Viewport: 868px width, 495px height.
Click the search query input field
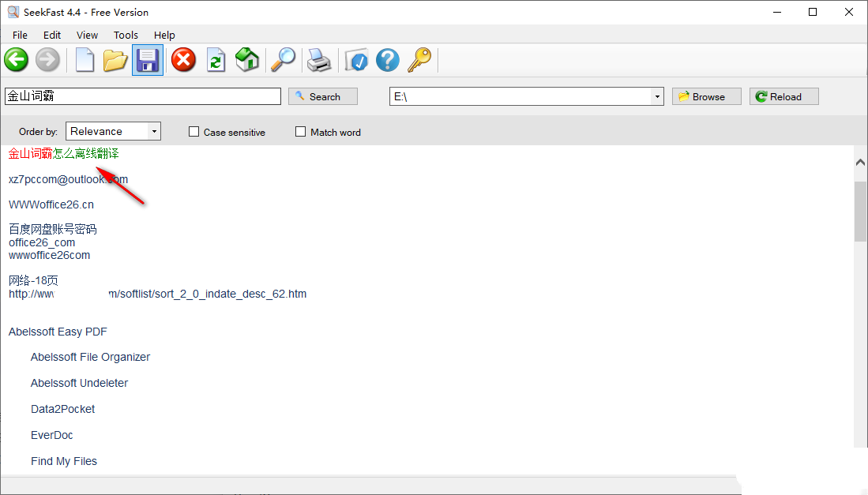coord(143,96)
